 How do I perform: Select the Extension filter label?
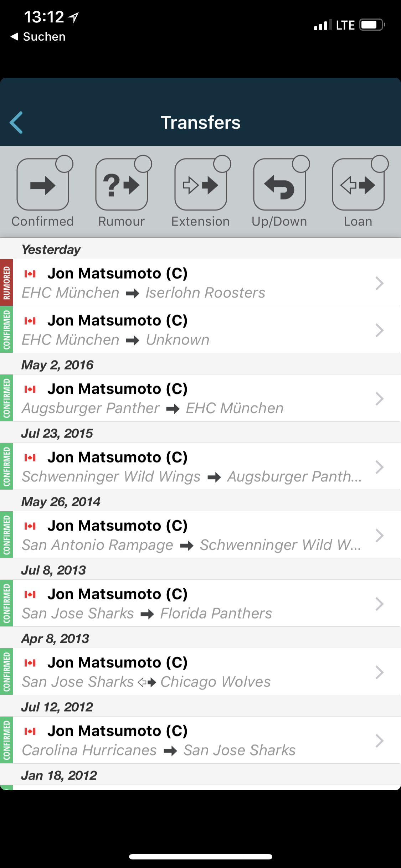[x=200, y=222]
